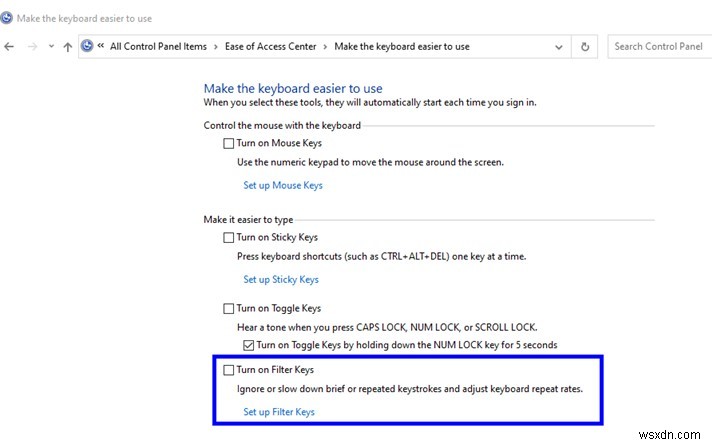This screenshot has height=445, width=712.
Task: Select Make the keyboard easier breadcrumb
Action: 402,46
